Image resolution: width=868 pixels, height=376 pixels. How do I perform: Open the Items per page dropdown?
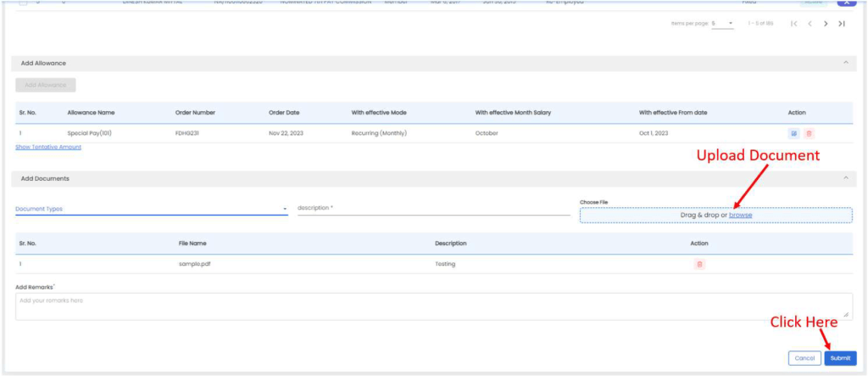(x=722, y=24)
